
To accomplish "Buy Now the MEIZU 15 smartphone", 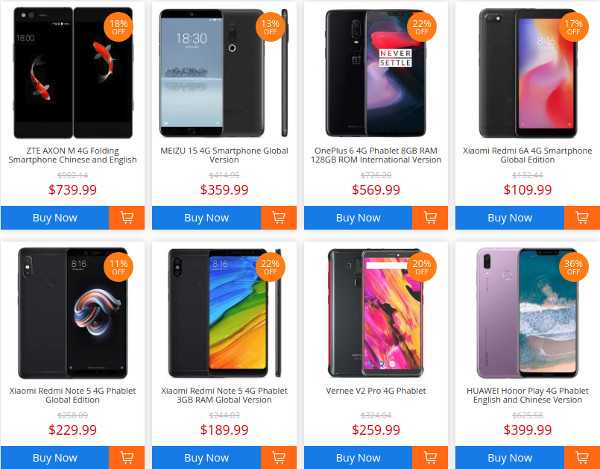I will pyautogui.click(x=207, y=218).
